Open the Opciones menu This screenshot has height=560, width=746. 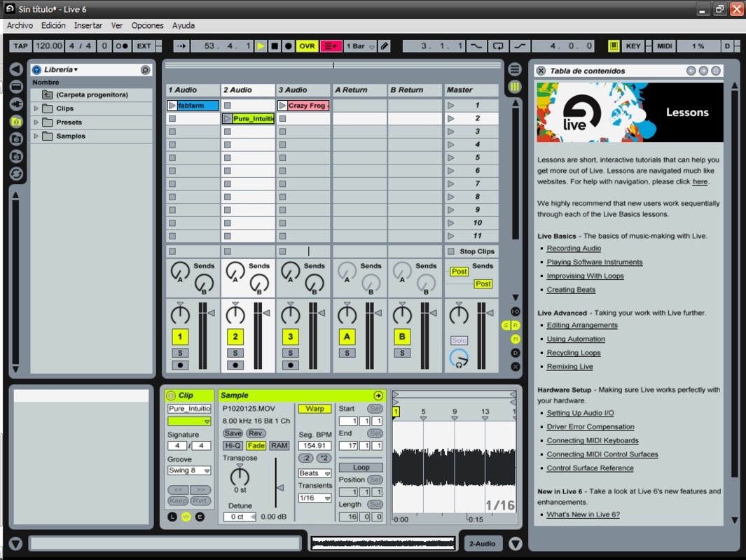148,26
